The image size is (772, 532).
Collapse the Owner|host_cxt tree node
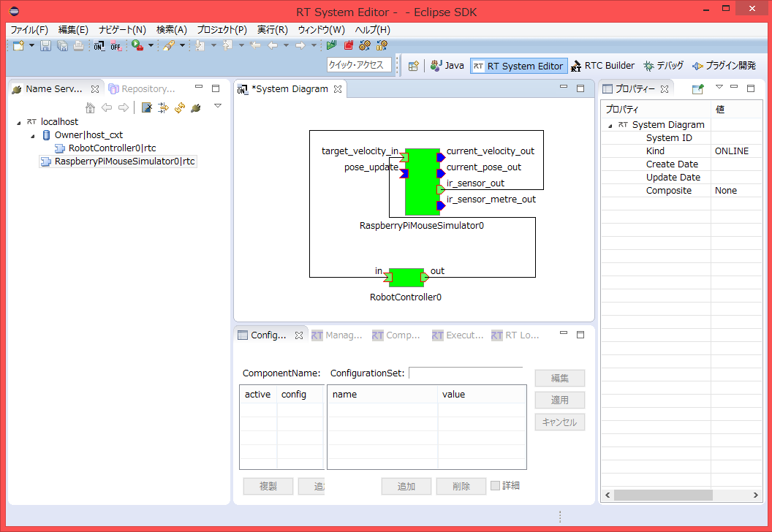pos(33,136)
